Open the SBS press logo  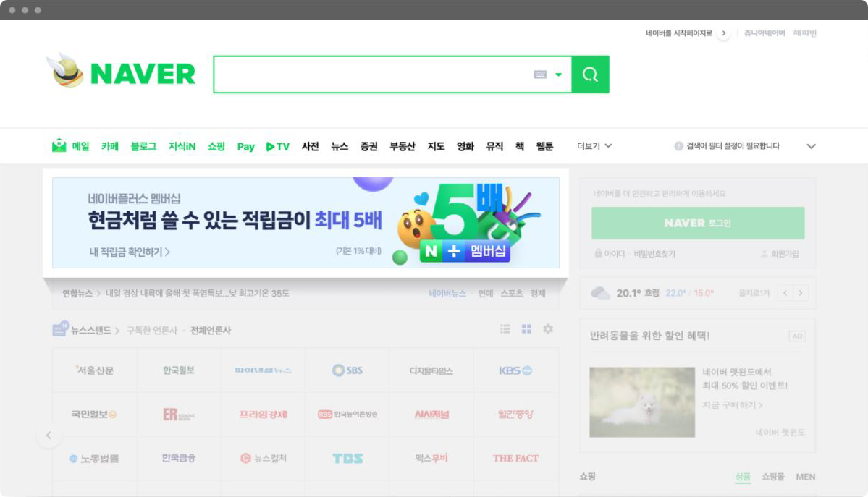(x=347, y=370)
